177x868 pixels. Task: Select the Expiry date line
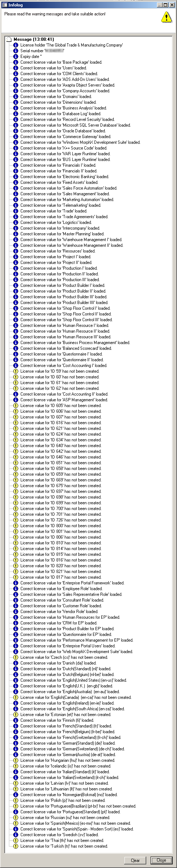[x=31, y=57]
